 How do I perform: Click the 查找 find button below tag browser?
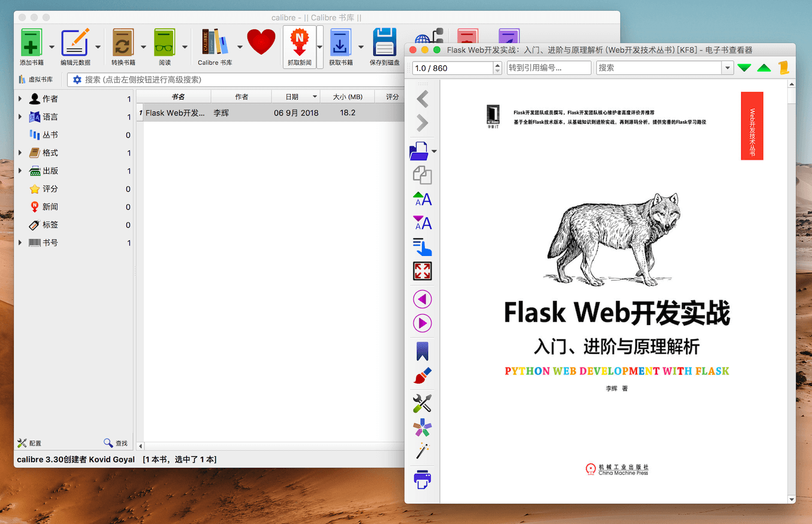(x=116, y=443)
